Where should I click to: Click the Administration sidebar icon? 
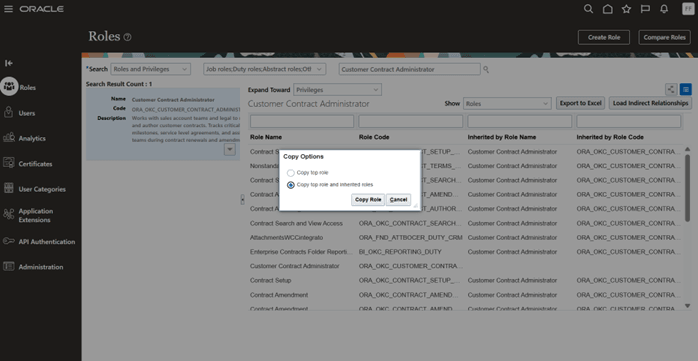[x=8, y=267]
